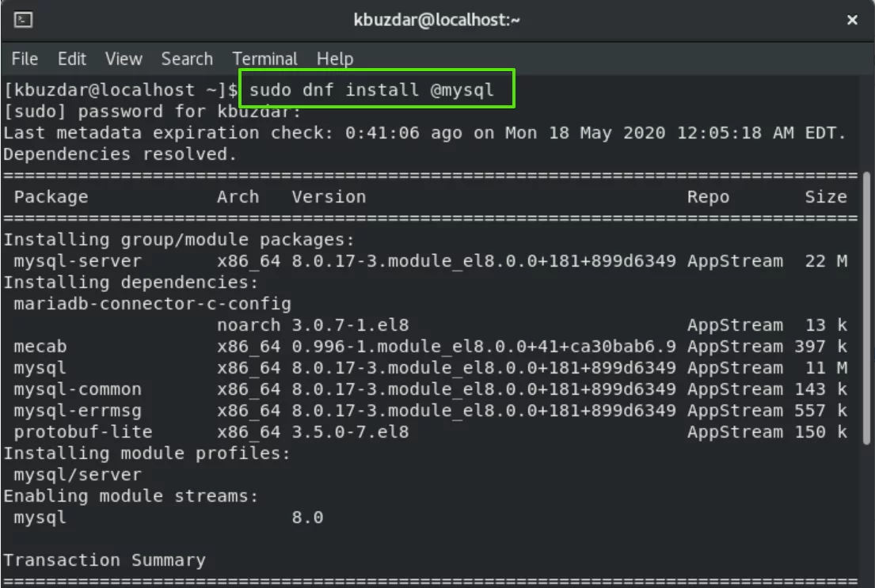
Task: Click the Version column header
Action: click(329, 197)
